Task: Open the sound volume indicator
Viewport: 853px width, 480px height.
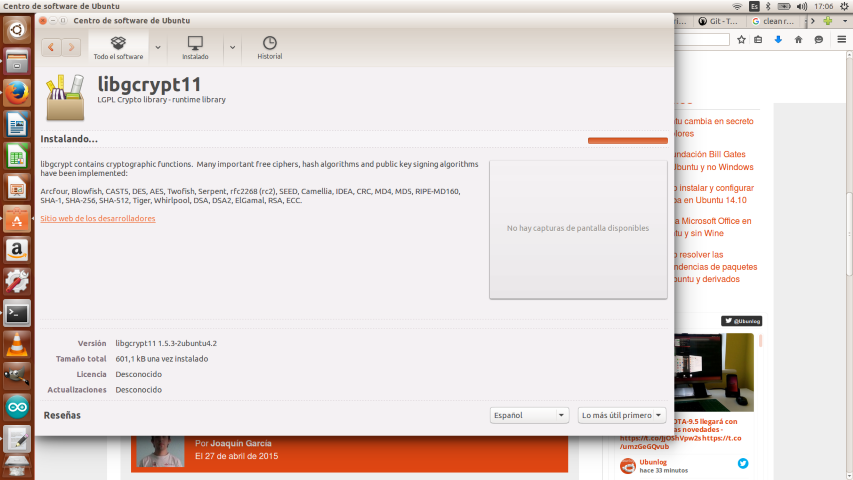Action: click(x=802, y=7)
